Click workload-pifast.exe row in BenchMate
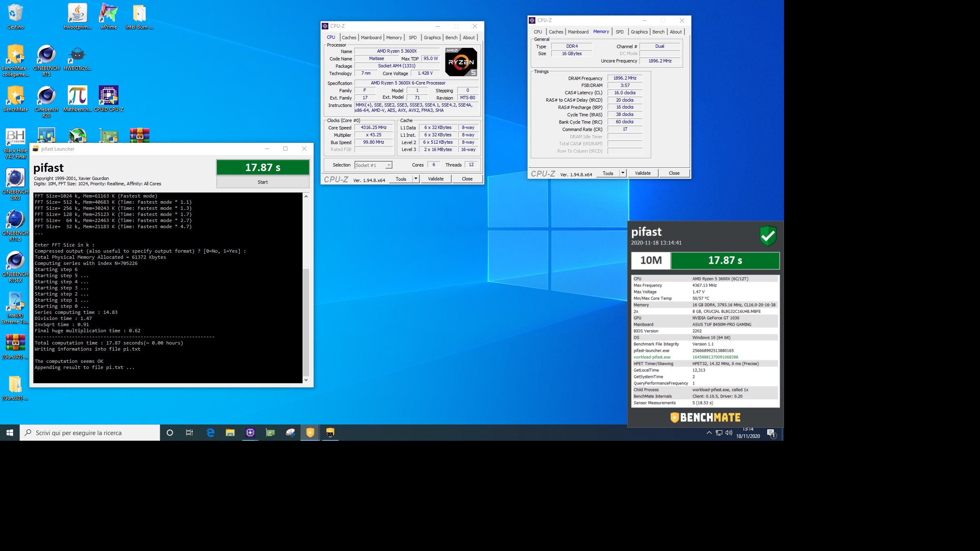Viewport: 980px width, 551px height. pos(706,357)
